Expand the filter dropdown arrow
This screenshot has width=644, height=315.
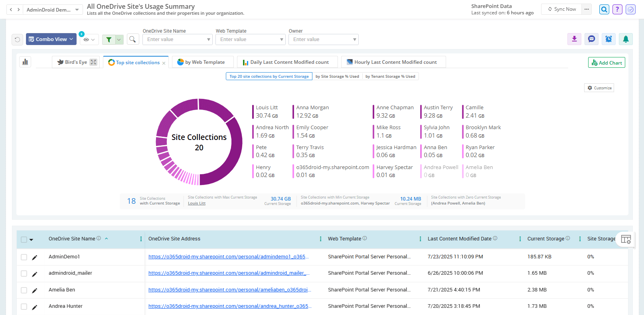119,39
